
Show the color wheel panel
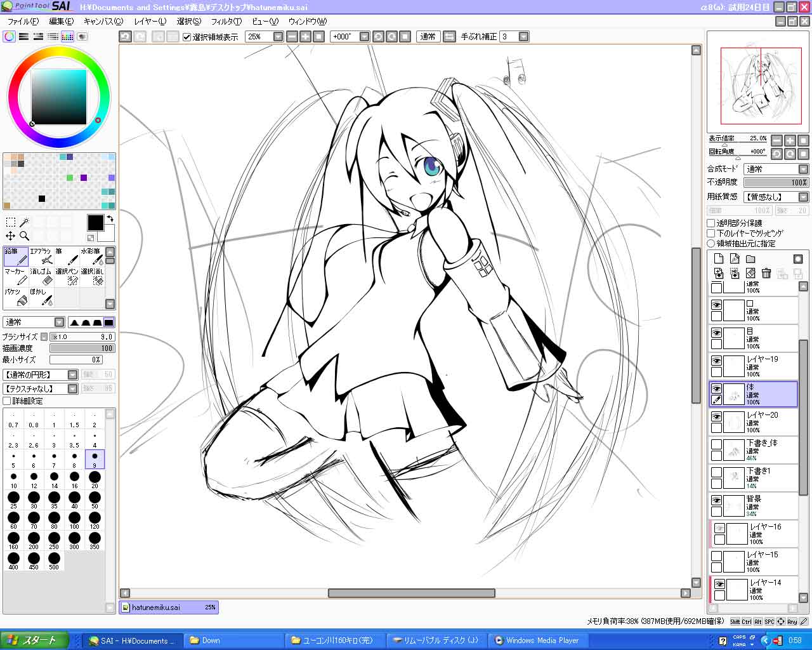point(9,37)
